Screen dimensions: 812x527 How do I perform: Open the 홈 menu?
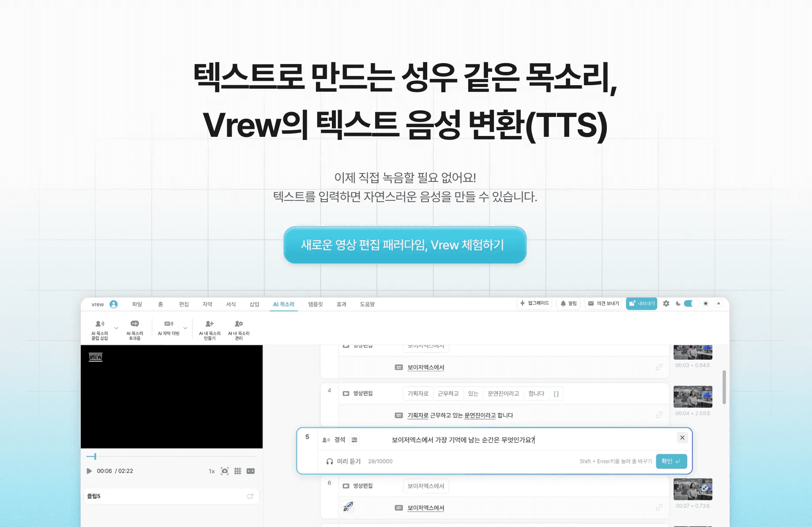pyautogui.click(x=161, y=304)
